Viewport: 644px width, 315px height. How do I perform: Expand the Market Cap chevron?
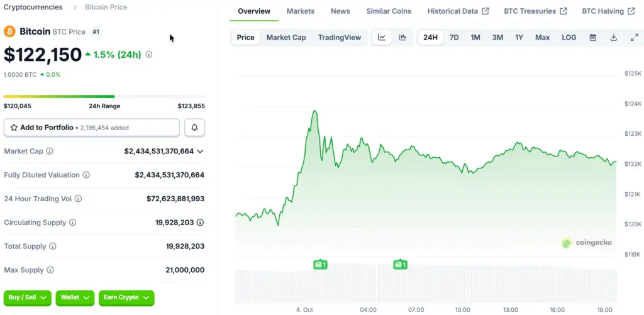pos(200,152)
